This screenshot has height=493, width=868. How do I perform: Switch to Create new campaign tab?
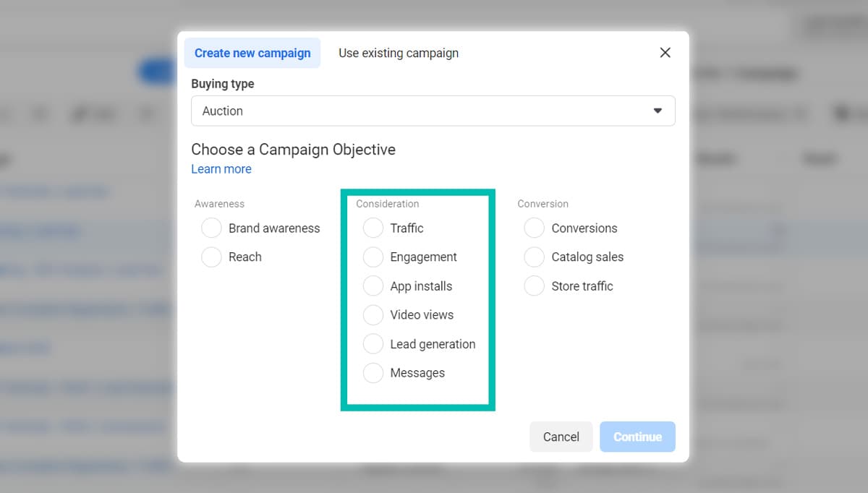click(x=252, y=53)
